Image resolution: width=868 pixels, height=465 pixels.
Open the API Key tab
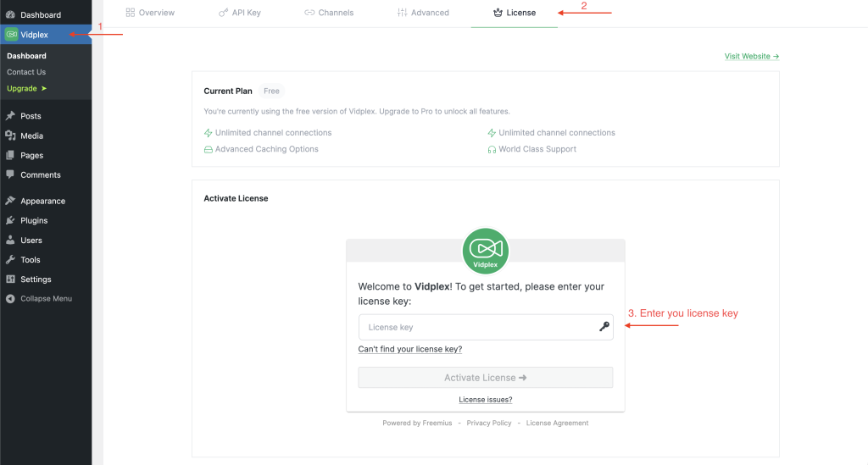tap(240, 13)
